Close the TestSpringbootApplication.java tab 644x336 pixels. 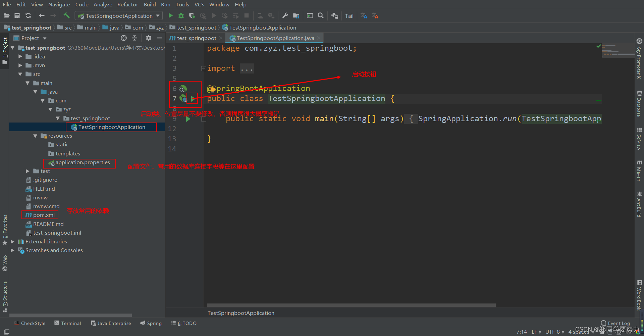click(x=319, y=38)
